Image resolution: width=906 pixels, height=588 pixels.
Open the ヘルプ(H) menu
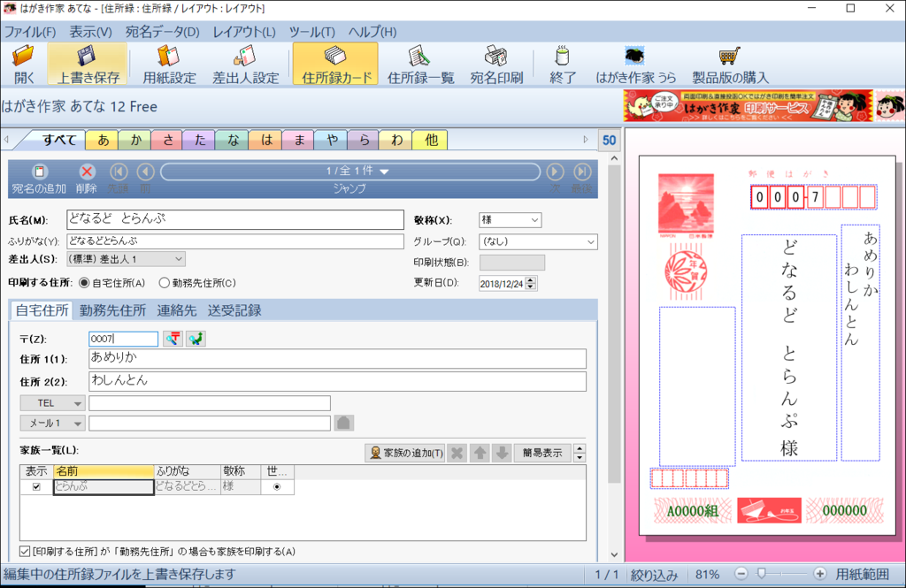[372, 32]
